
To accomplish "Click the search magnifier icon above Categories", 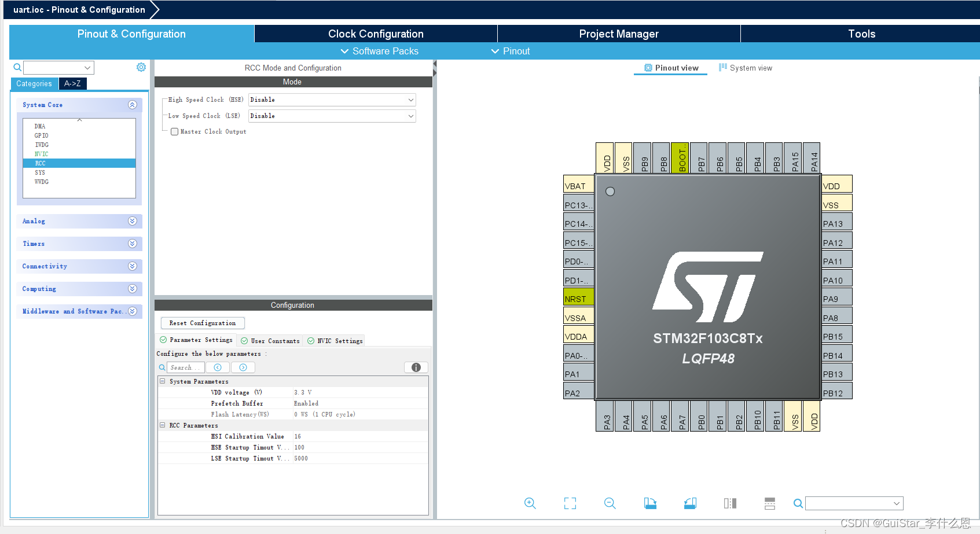I will coord(17,67).
